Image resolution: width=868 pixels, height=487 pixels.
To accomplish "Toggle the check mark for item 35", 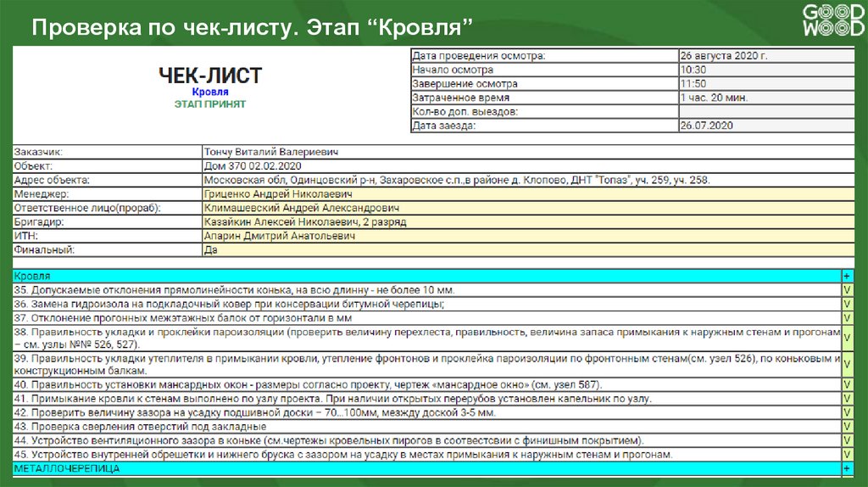I will (x=847, y=290).
